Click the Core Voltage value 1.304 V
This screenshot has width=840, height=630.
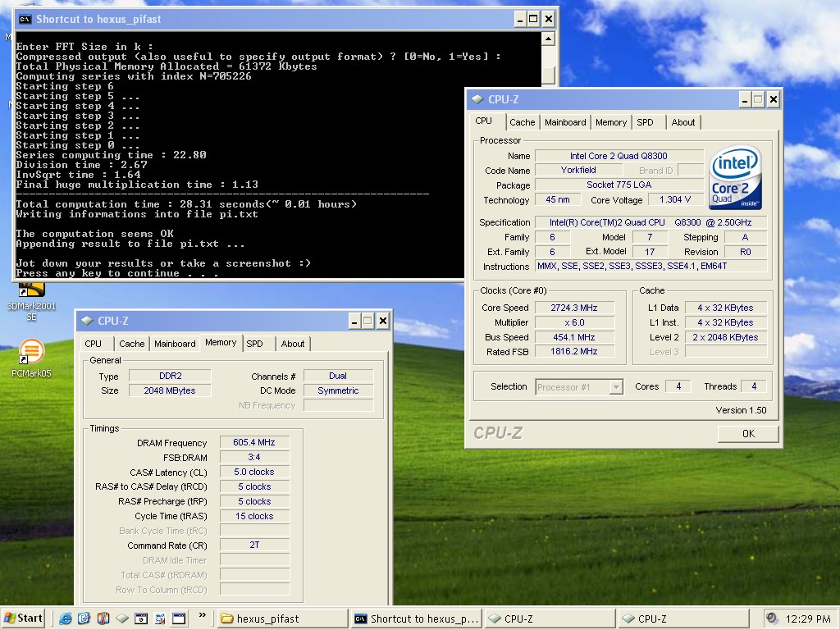point(675,199)
